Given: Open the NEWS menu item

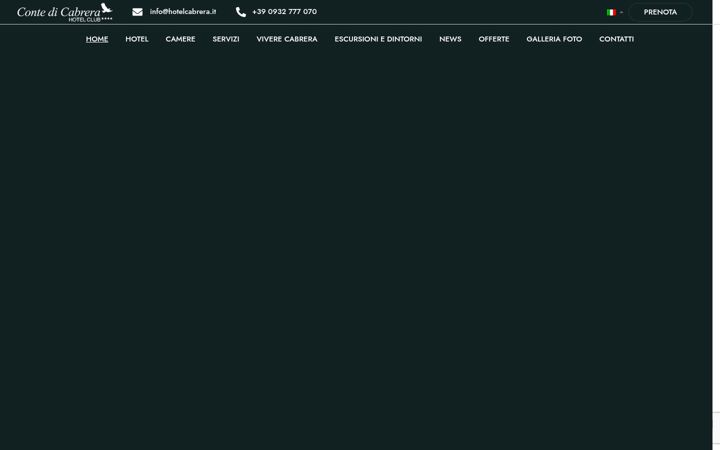Looking at the screenshot, I should pos(450,39).
